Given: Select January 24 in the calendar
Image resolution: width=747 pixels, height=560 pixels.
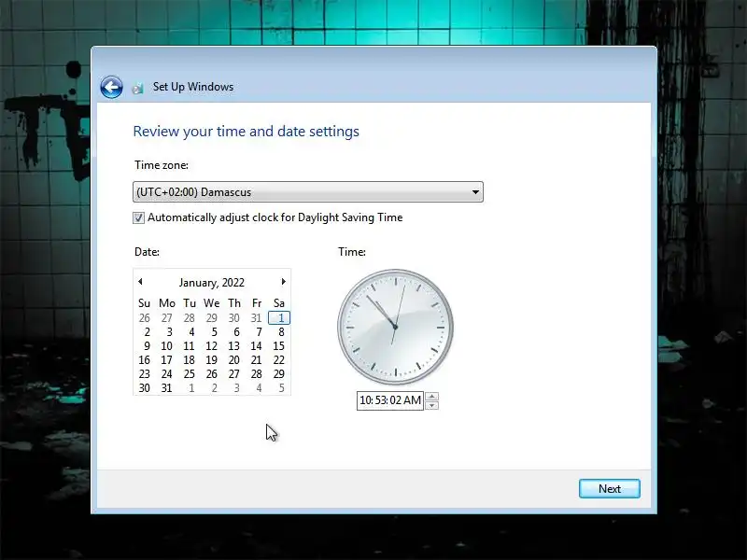Looking at the screenshot, I should tap(167, 374).
